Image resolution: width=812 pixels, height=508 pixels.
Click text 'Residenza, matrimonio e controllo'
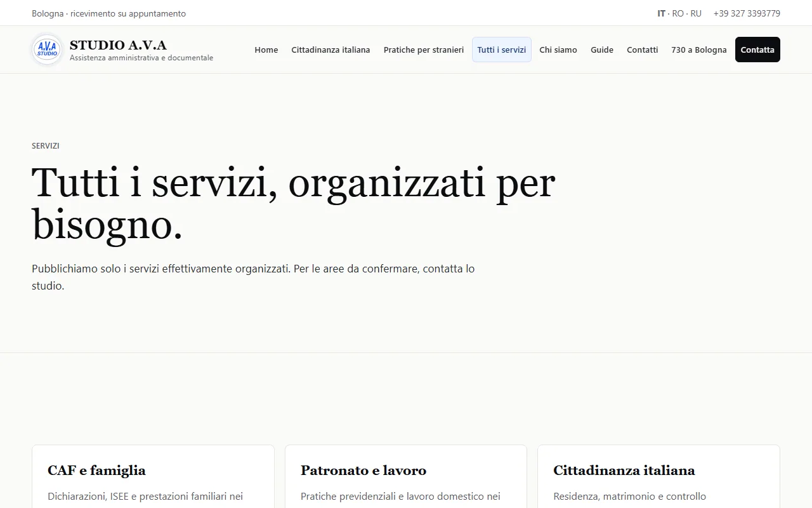coord(629,496)
